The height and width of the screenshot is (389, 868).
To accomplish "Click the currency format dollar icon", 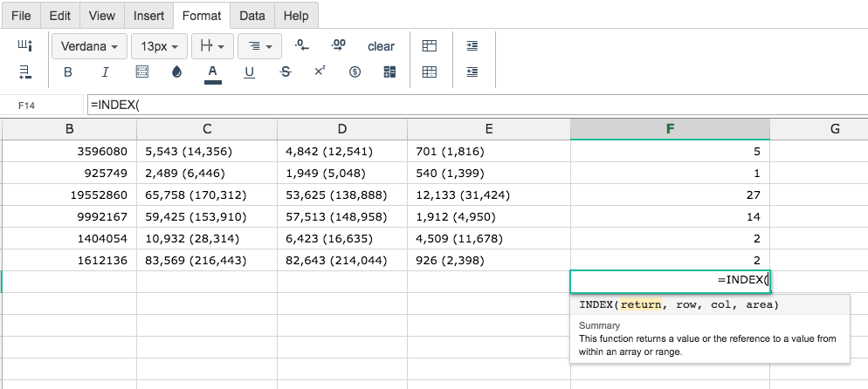I will click(355, 72).
